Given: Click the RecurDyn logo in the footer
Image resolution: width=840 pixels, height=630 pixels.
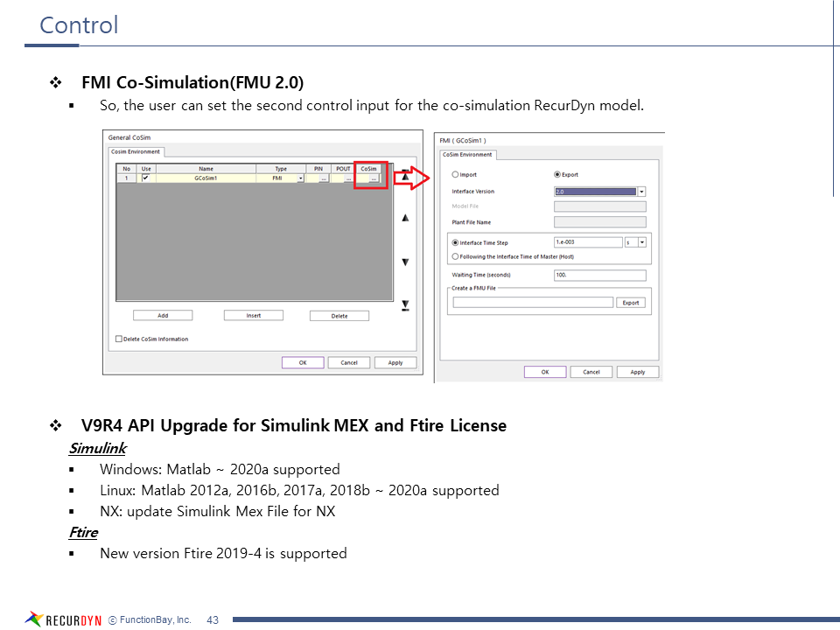Looking at the screenshot, I should pyautogui.click(x=64, y=619).
